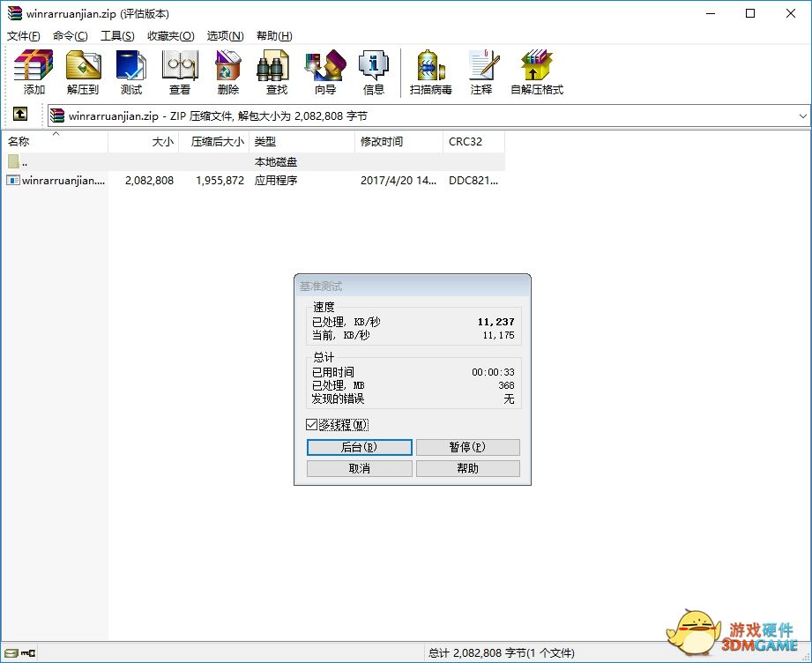This screenshot has width=812, height=663.
Task: Click the WinRAR title bar app icon
Action: 14,13
